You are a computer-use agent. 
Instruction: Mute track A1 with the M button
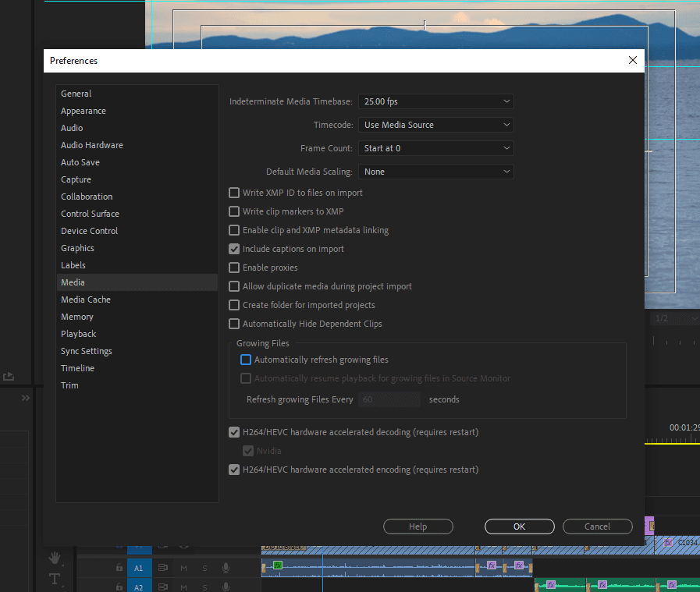[184, 568]
